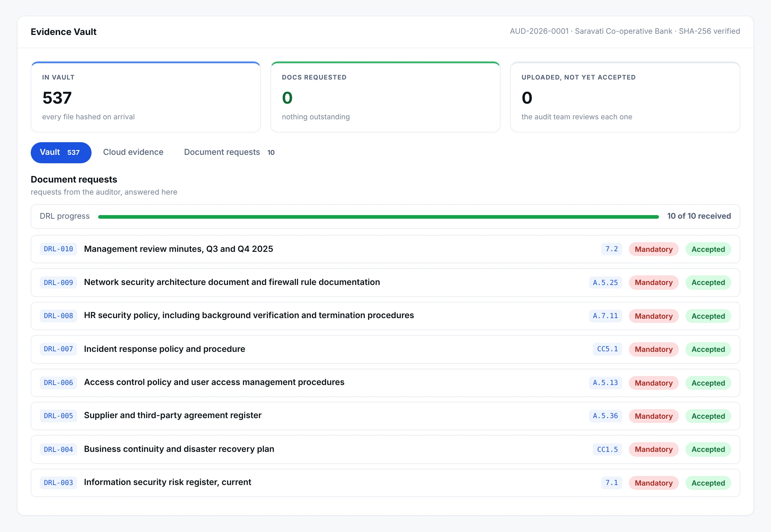This screenshot has height=532, width=771.
Task: Click the CC5.1 control tag
Action: point(607,349)
